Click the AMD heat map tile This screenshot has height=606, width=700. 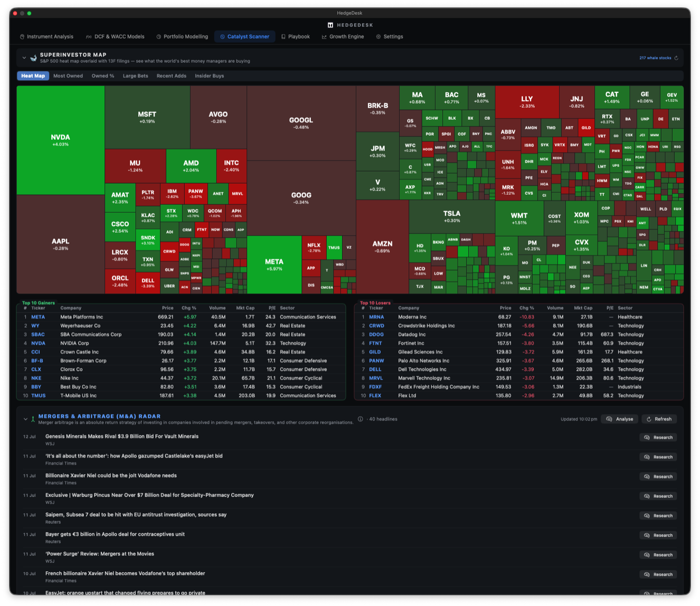191,166
